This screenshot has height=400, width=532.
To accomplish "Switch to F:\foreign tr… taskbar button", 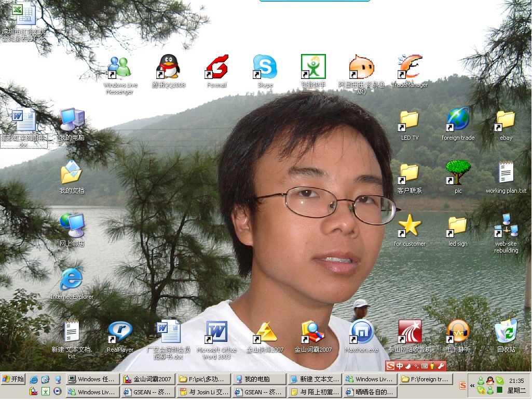I will (426, 379).
